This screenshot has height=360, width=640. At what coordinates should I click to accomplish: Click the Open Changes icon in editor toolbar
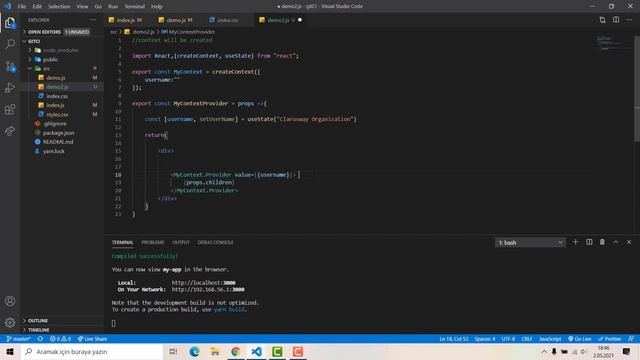coord(602,20)
